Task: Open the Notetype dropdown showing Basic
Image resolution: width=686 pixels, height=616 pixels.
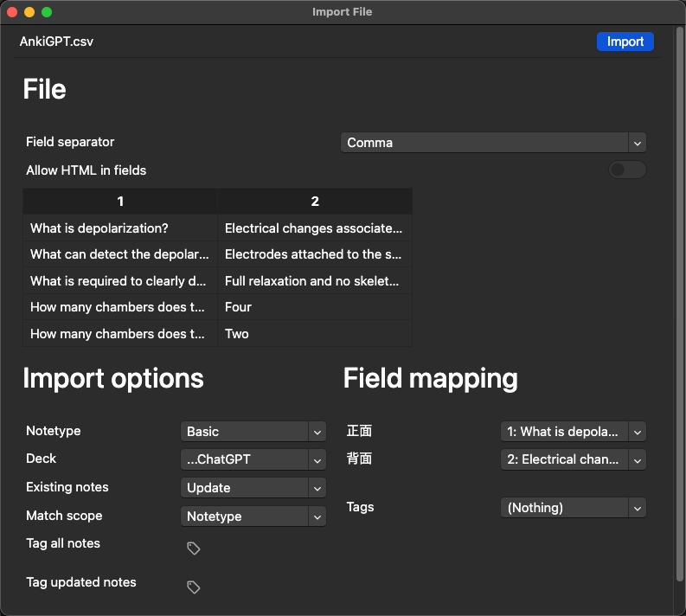Action: [253, 432]
